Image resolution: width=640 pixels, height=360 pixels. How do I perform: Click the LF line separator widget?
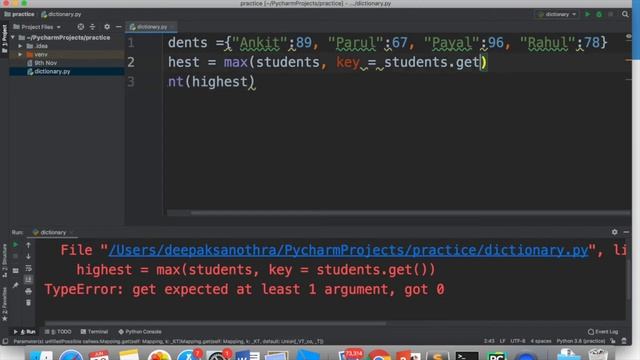tap(502, 341)
